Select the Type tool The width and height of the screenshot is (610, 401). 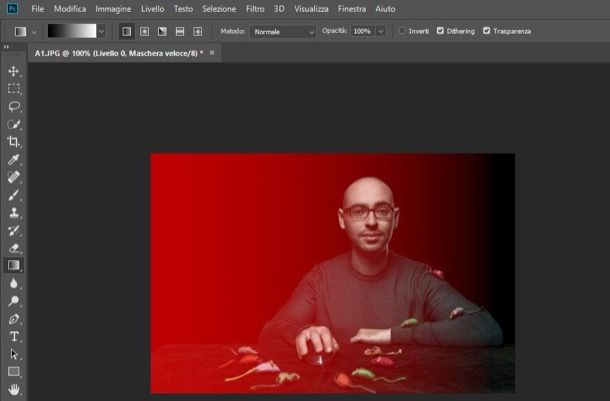(14, 336)
